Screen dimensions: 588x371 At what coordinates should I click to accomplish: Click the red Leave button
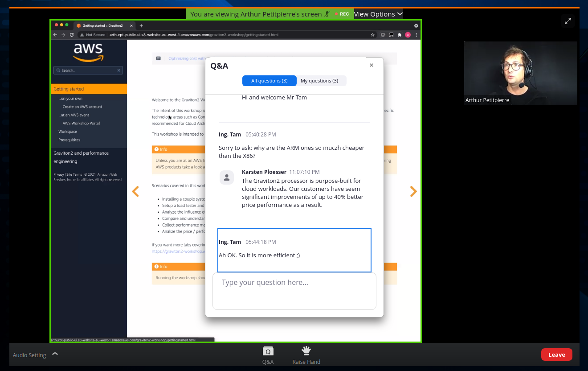[556, 355]
